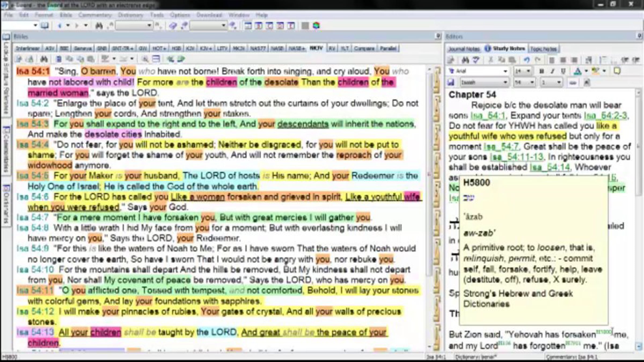Click the spell check icon in editor

(476, 60)
